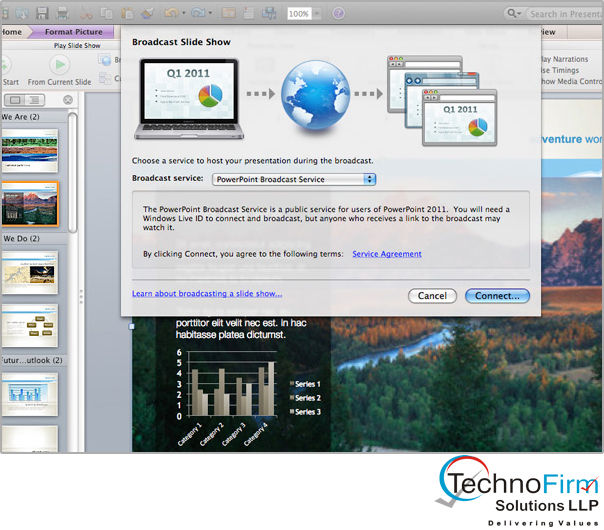604x530 pixels.
Task: Select the map and photo slide thumbnail
Action: tap(30, 272)
